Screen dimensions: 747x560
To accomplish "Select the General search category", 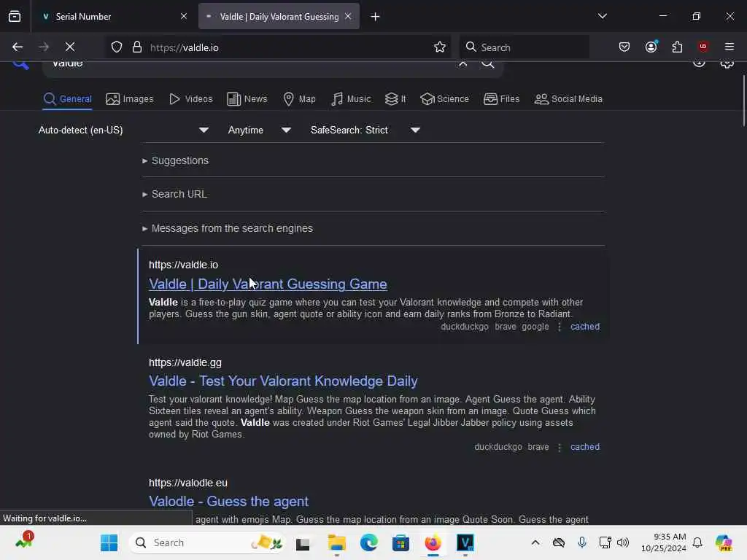I will pos(67,99).
